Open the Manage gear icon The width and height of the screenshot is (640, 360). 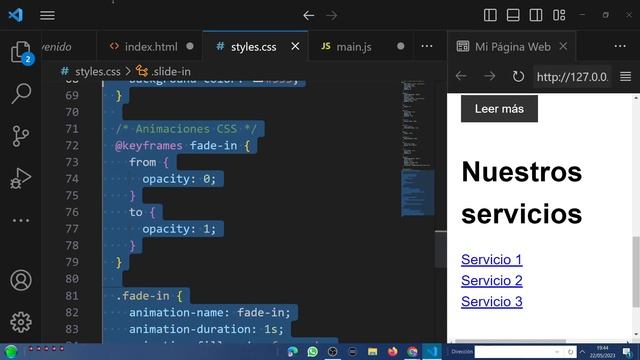[21, 322]
